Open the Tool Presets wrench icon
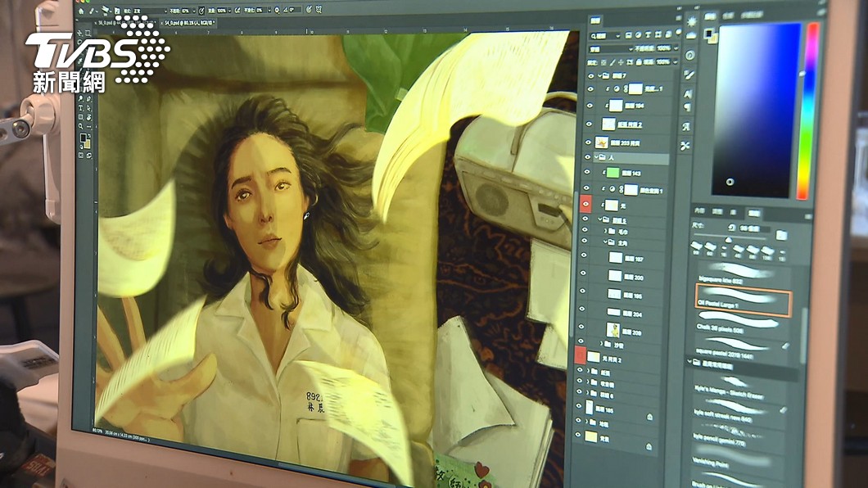This screenshot has height=488, width=868. 685,146
